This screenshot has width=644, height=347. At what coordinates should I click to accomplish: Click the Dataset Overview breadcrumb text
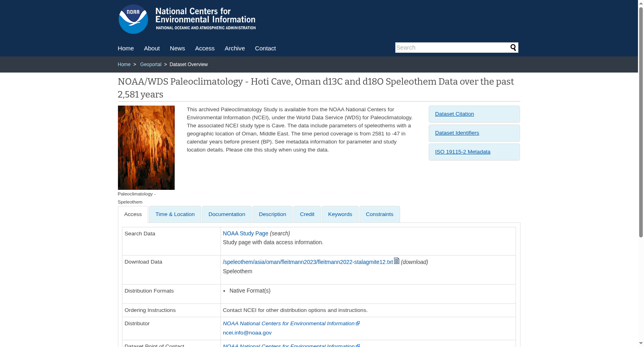click(188, 64)
